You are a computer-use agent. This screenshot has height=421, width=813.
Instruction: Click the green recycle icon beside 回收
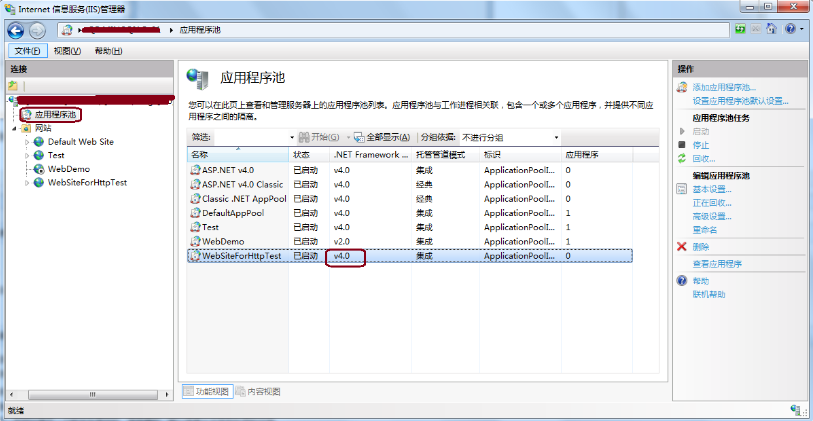[682, 158]
